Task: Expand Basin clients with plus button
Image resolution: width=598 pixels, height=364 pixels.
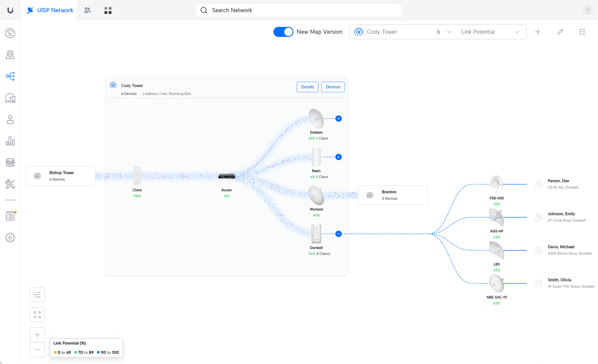Action: [338, 157]
